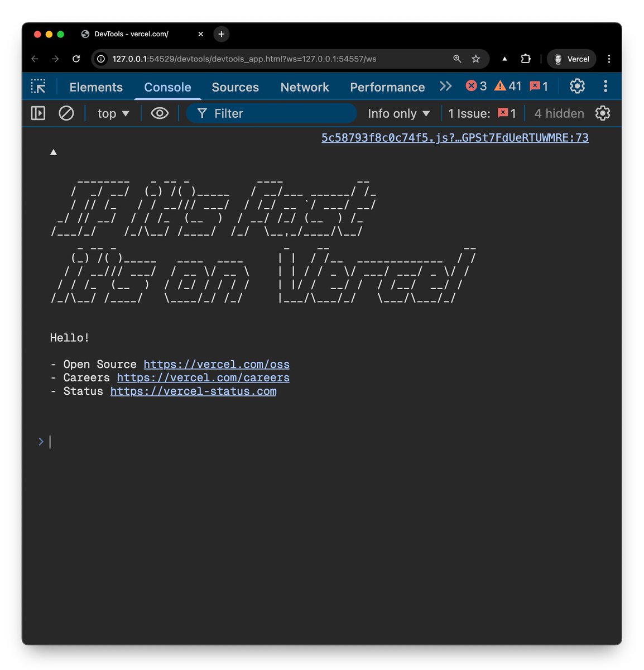
Task: Click the Chrome extensions puzzle icon
Action: click(x=525, y=59)
